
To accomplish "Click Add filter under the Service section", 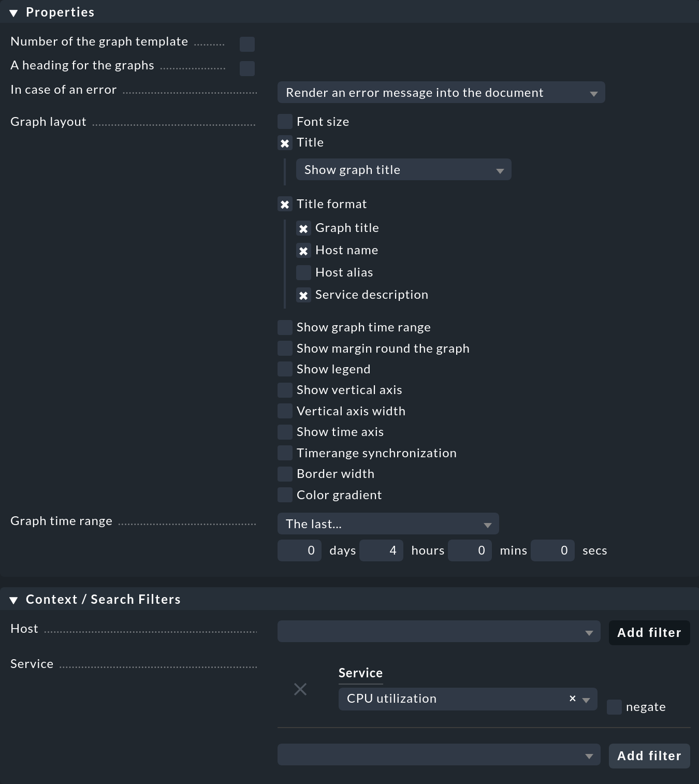I will [x=649, y=756].
